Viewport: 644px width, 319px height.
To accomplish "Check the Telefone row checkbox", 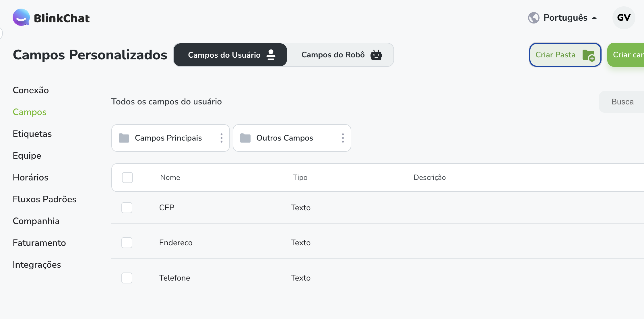I will [x=127, y=278].
